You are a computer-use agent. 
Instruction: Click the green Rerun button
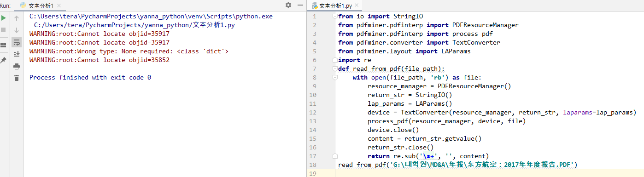(4, 18)
